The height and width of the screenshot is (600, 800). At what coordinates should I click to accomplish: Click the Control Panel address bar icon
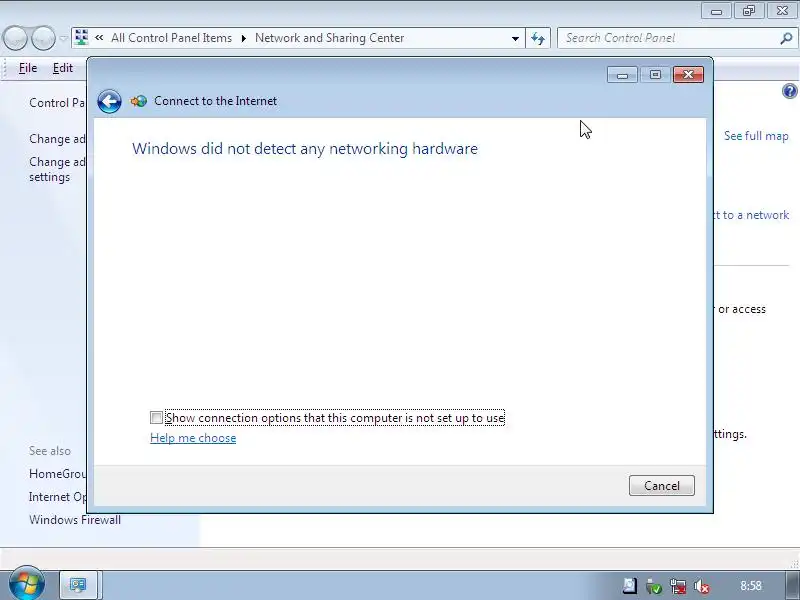click(81, 38)
